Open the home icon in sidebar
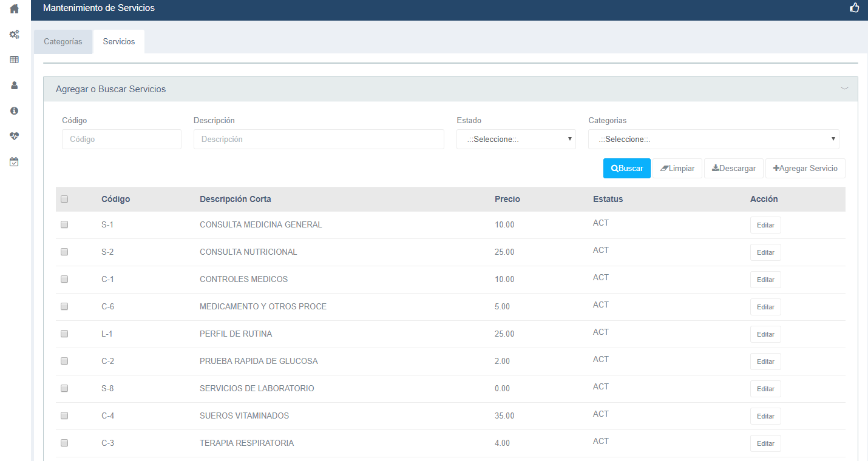 pos(15,9)
